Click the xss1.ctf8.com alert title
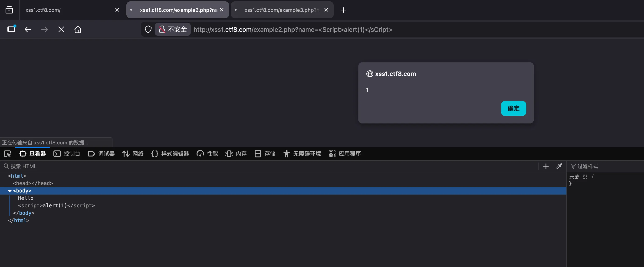 [395, 74]
